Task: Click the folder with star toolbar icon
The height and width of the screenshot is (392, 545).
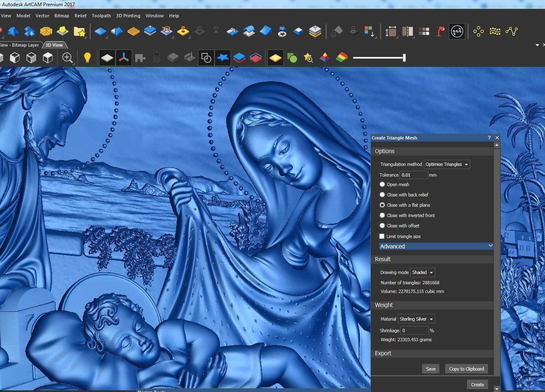Action: pos(79,31)
